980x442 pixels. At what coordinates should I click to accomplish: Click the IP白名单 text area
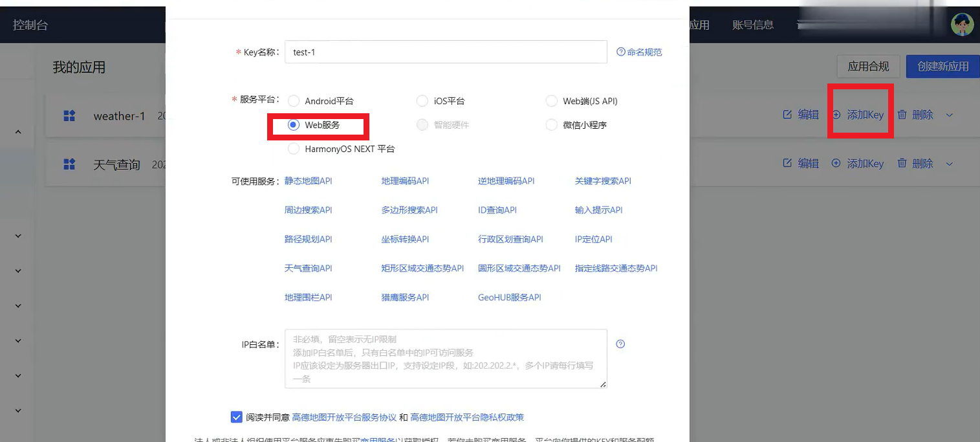coord(446,359)
